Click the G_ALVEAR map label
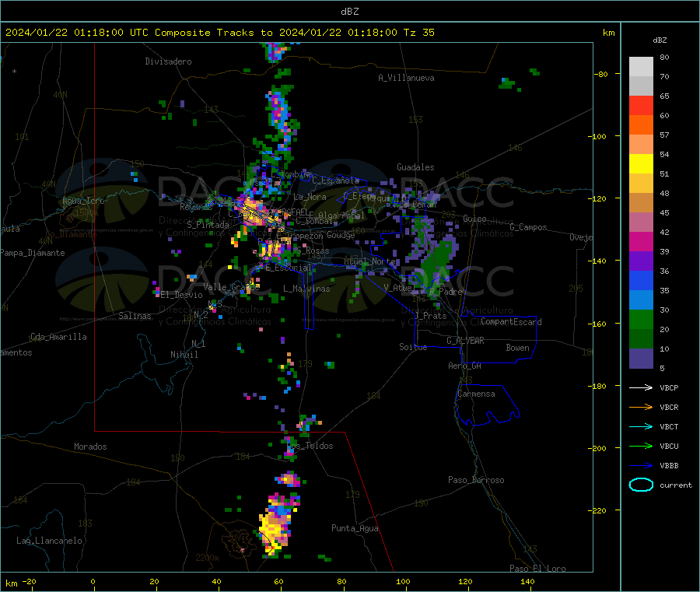This screenshot has height=592, width=700. pyautogui.click(x=465, y=341)
